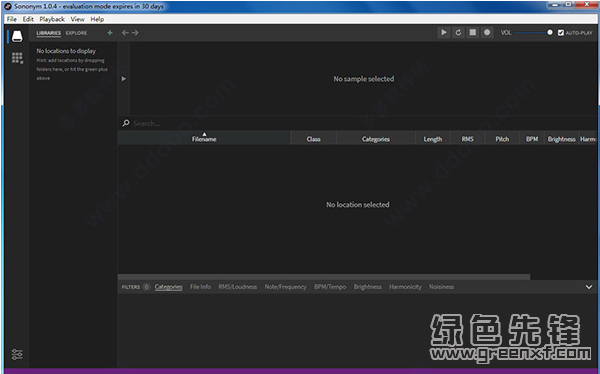Click the FILTERS count badge
Image resolution: width=600 pixels, height=374 pixels.
coord(146,287)
